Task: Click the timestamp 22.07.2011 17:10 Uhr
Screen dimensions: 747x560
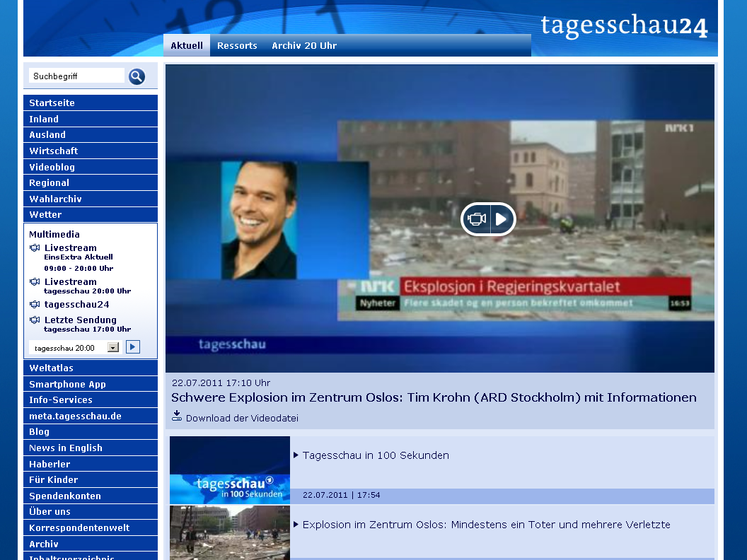Action: 221,383
